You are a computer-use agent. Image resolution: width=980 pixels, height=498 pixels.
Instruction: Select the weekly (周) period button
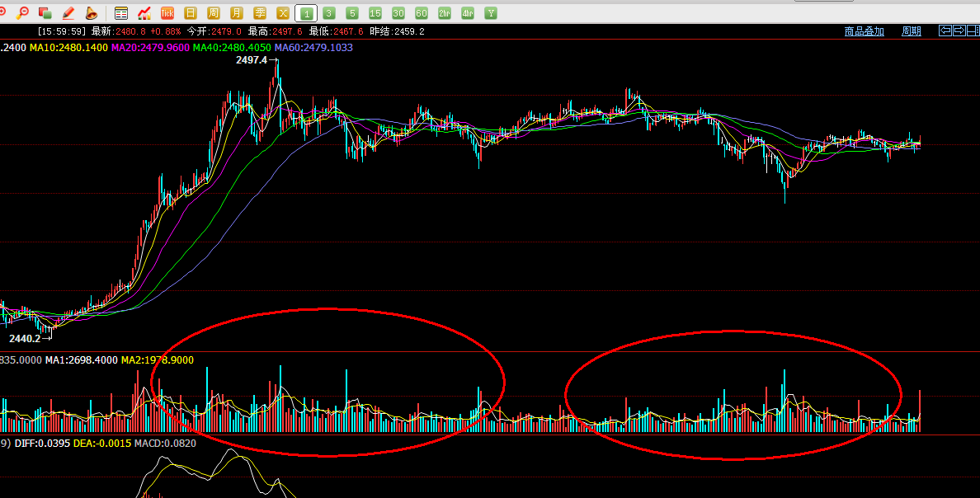pyautogui.click(x=214, y=13)
